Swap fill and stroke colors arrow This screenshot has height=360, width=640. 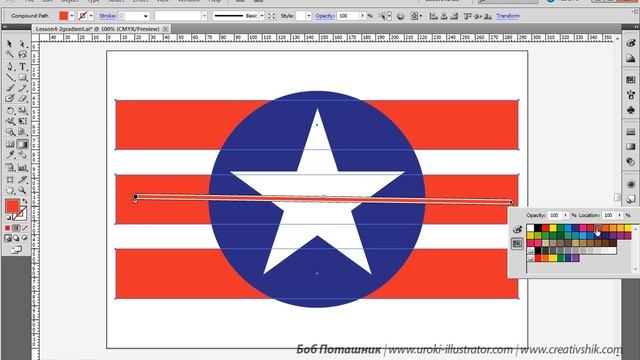point(24,201)
